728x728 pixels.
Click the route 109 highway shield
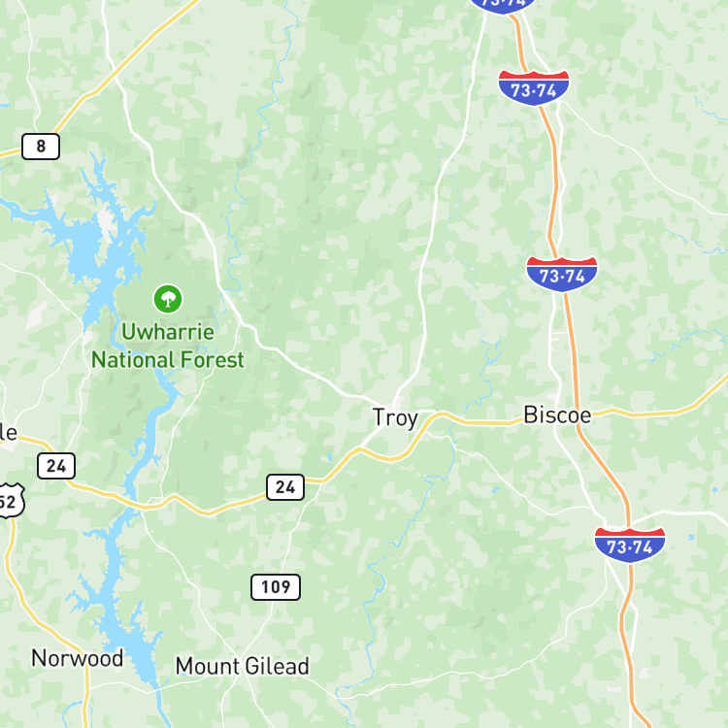276,587
